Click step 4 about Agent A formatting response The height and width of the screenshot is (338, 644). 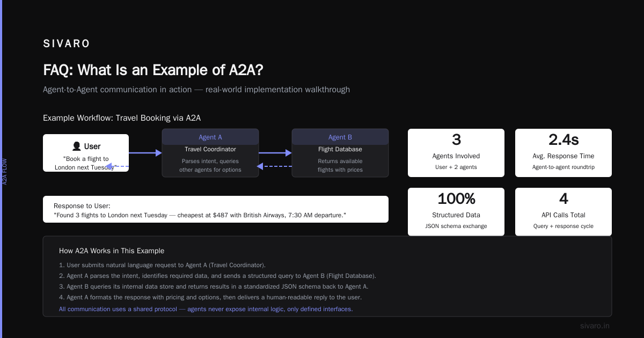click(x=210, y=297)
